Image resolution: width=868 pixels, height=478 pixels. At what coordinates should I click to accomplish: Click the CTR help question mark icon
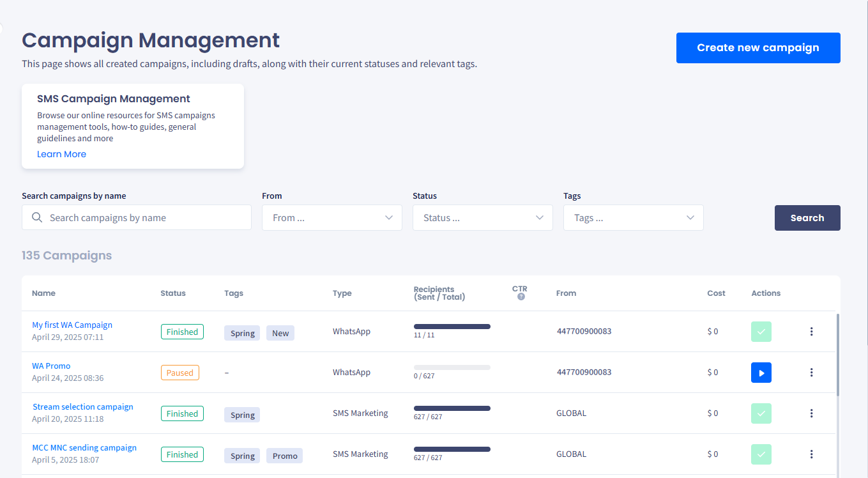click(521, 297)
